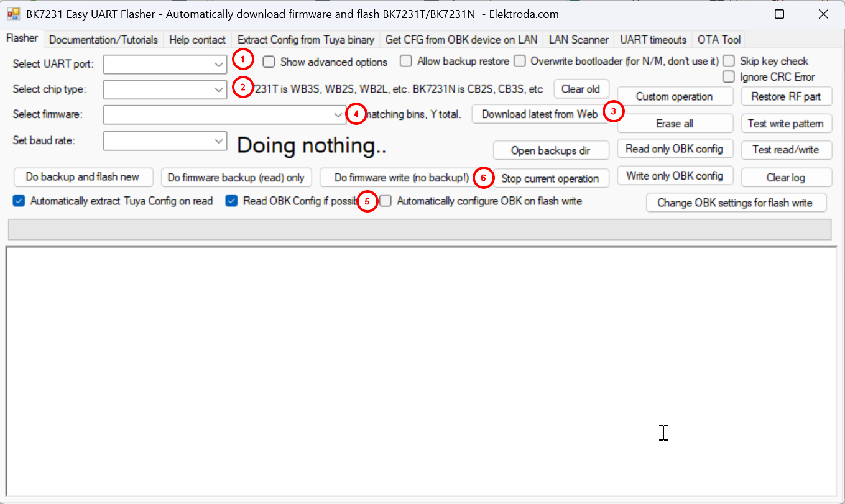
Task: Click red circled number 1 marker
Action: (243, 60)
